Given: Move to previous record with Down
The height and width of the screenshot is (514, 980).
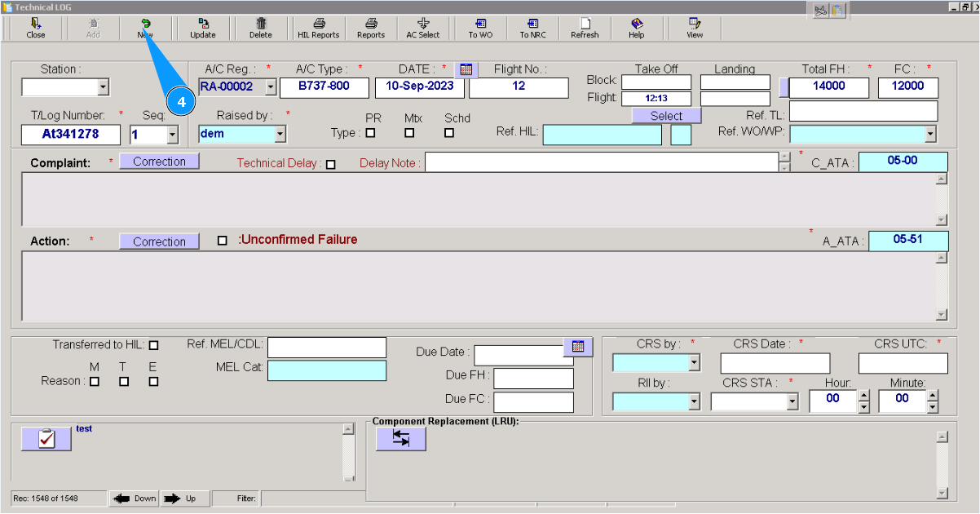Looking at the screenshot, I should (134, 498).
